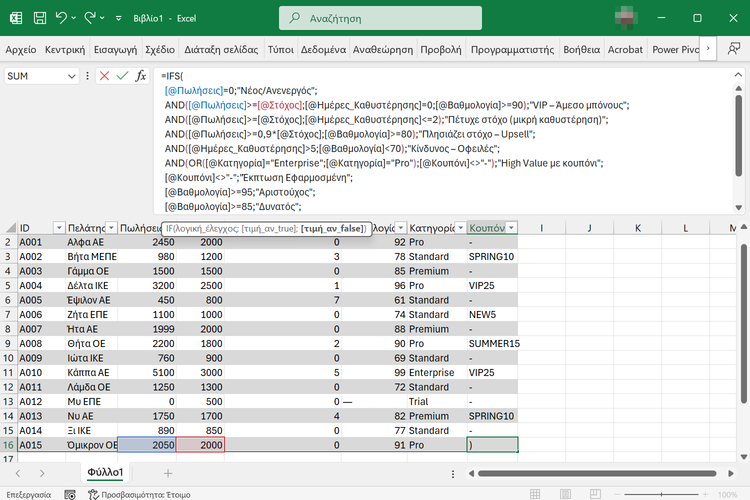Expand the Κουπόνι column filter dropdown
The height and width of the screenshot is (500, 750).
(x=511, y=228)
